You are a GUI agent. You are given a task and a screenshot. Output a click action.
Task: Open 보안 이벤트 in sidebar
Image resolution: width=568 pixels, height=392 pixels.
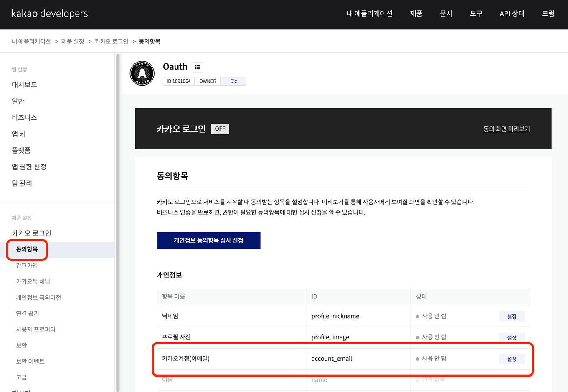coord(30,361)
